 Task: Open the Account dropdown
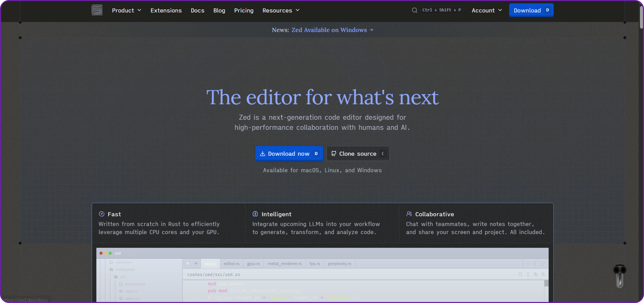486,10
